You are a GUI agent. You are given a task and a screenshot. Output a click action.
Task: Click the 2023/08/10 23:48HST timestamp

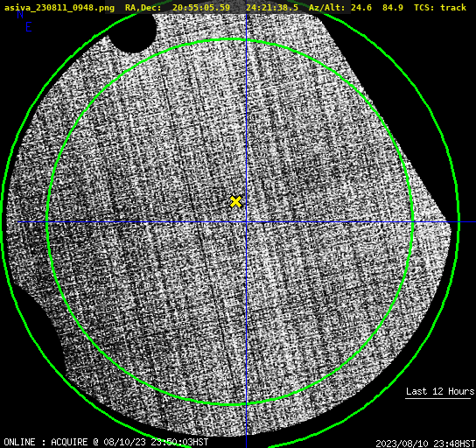[x=425, y=444]
